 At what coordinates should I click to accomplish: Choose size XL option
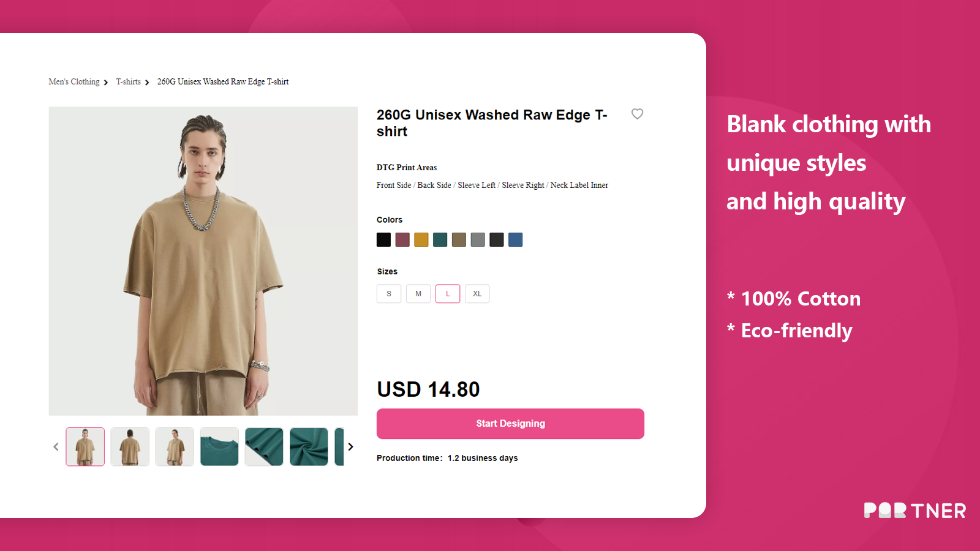point(477,294)
